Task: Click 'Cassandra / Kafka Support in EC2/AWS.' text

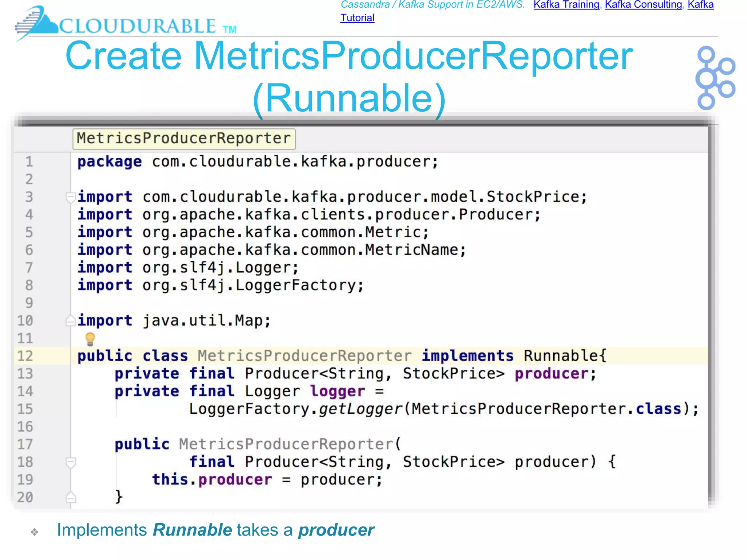Action: pyautogui.click(x=433, y=5)
